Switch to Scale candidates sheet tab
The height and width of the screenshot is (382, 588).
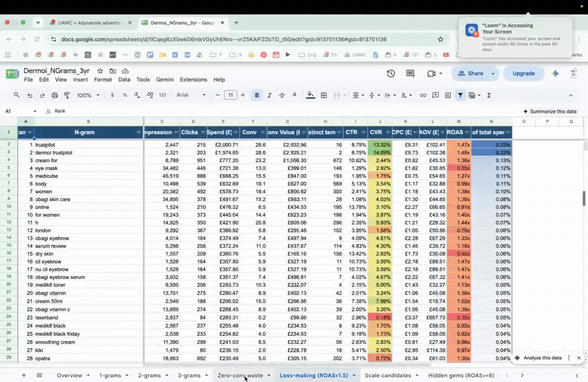[x=388, y=375]
